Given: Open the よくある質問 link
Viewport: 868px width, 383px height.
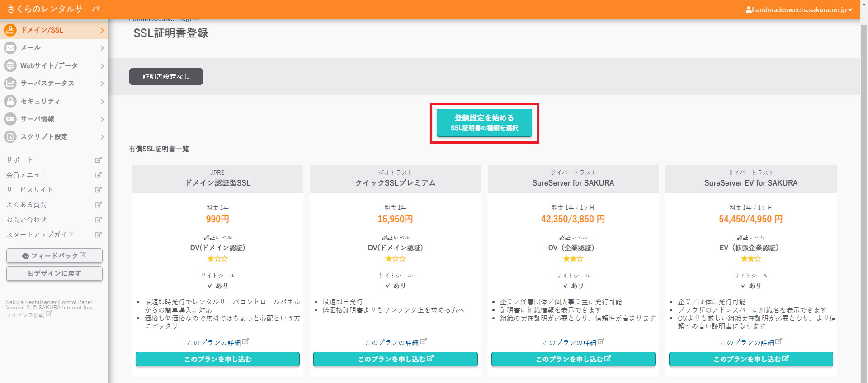Looking at the screenshot, I should (26, 205).
